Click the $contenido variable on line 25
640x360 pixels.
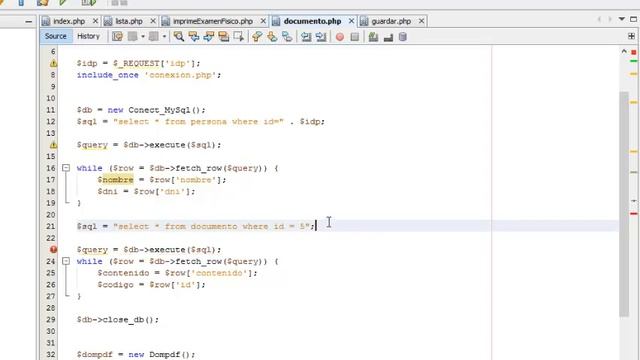123,273
